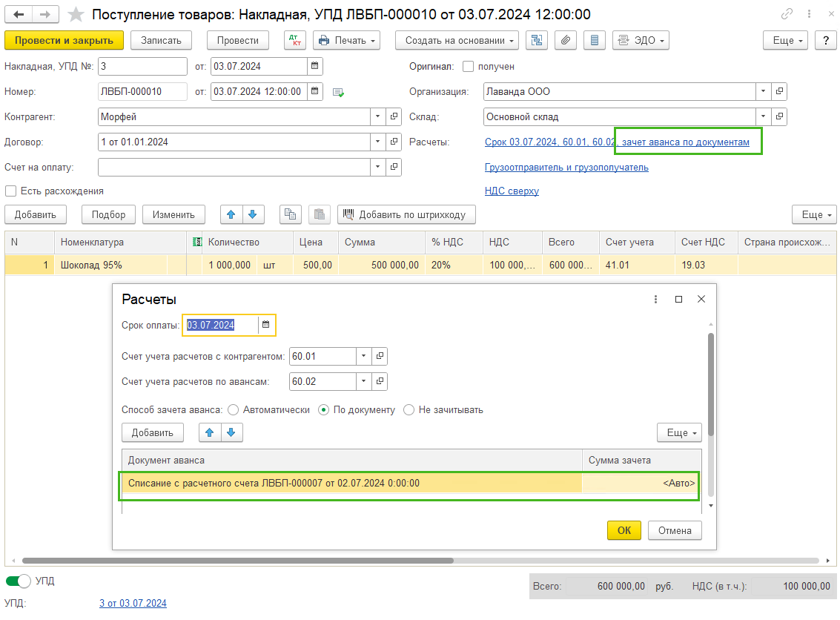Move advance document down in Расчеты
The height and width of the screenshot is (620, 840).
231,432
